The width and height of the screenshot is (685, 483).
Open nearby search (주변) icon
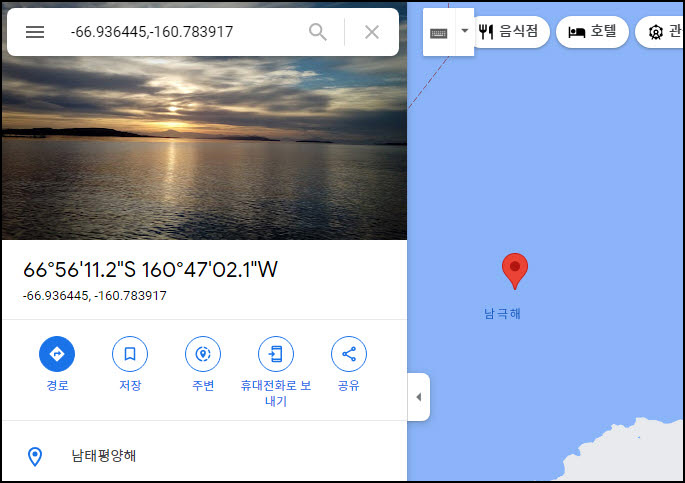click(x=203, y=354)
